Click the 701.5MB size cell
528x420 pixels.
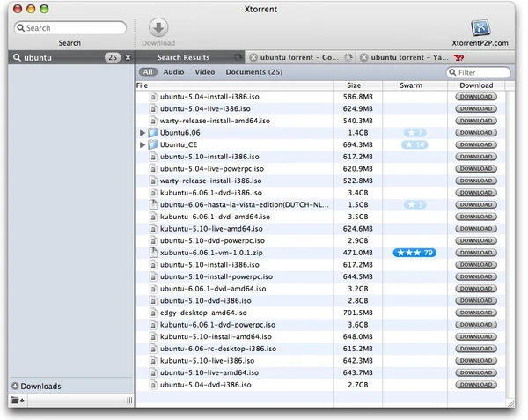coord(357,313)
